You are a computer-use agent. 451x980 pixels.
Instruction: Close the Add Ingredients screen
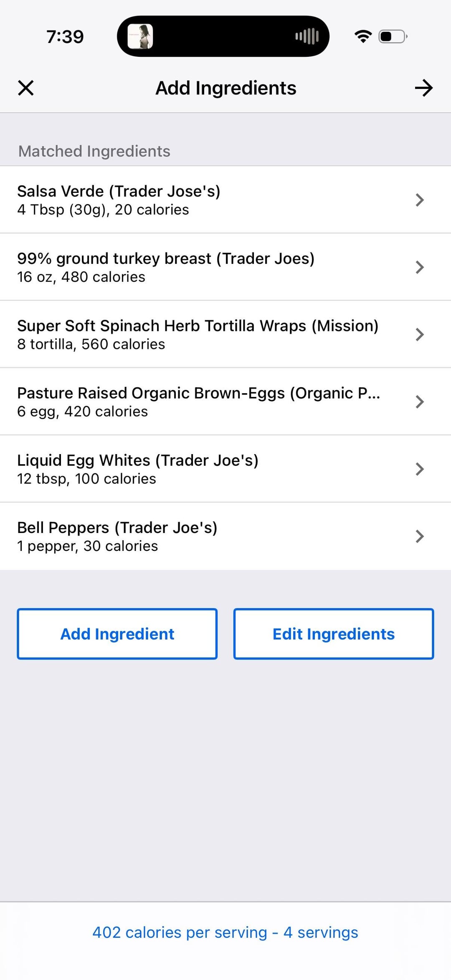(26, 88)
